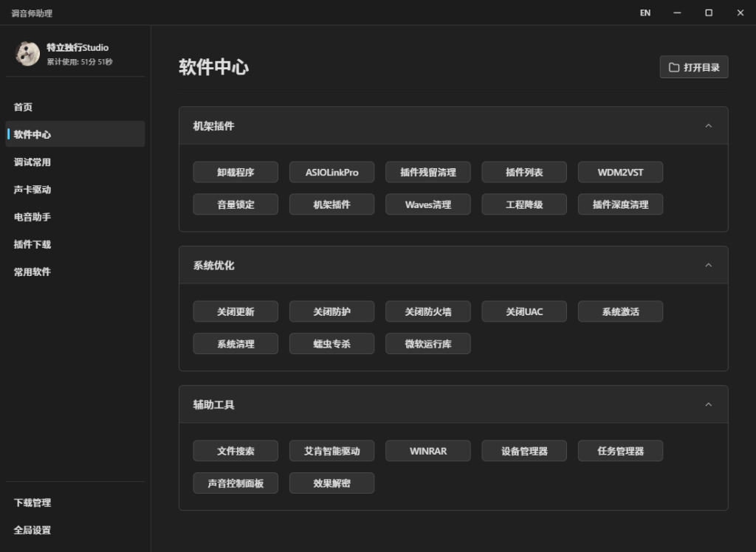Screen dimensions: 756x552
Task: Collapse the 系统优化 section chevron
Action: 708,265
